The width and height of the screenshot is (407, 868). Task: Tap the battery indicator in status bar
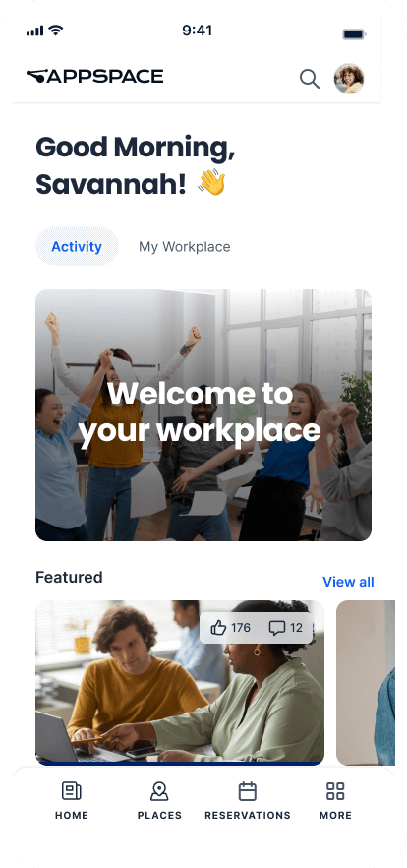(x=354, y=34)
